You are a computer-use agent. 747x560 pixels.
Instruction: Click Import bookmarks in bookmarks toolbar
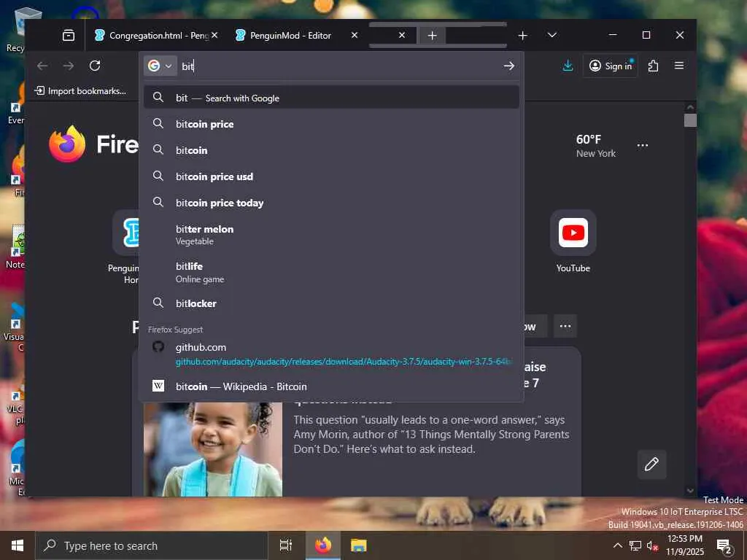click(80, 91)
